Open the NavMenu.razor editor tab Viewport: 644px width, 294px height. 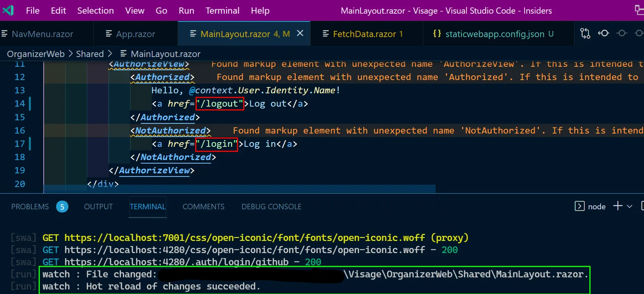click(x=42, y=34)
